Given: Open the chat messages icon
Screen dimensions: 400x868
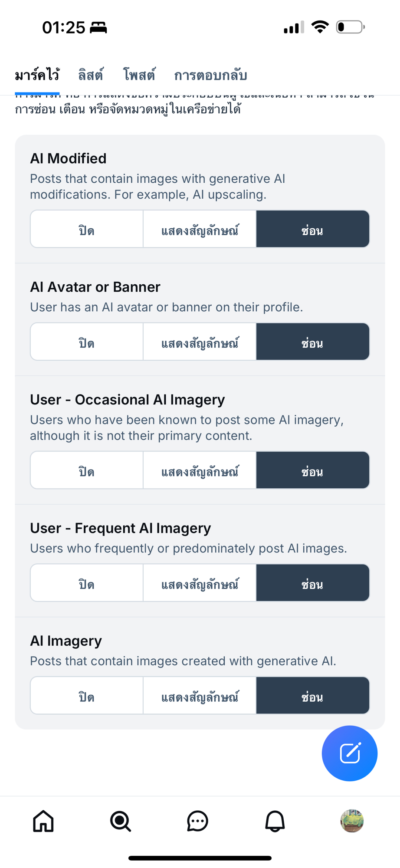Looking at the screenshot, I should (x=197, y=821).
